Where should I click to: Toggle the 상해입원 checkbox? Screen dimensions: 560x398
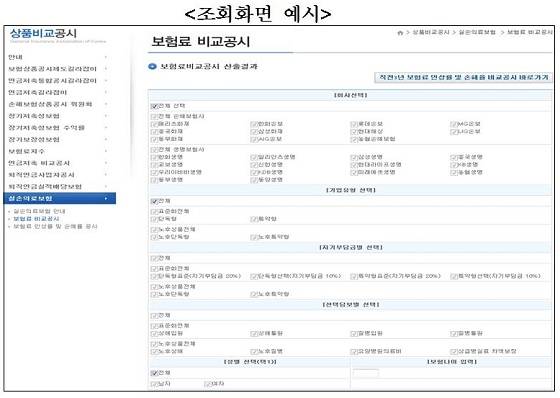pyautogui.click(x=154, y=334)
